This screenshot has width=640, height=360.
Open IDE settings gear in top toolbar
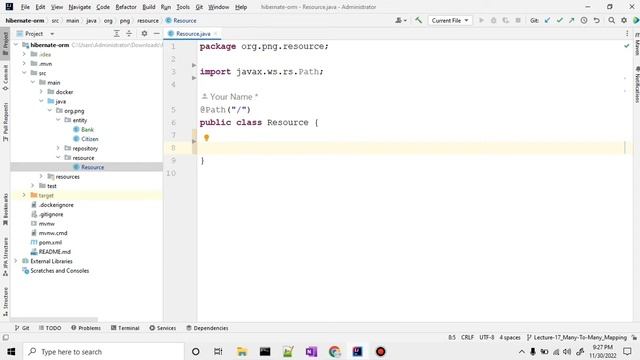(x=624, y=20)
